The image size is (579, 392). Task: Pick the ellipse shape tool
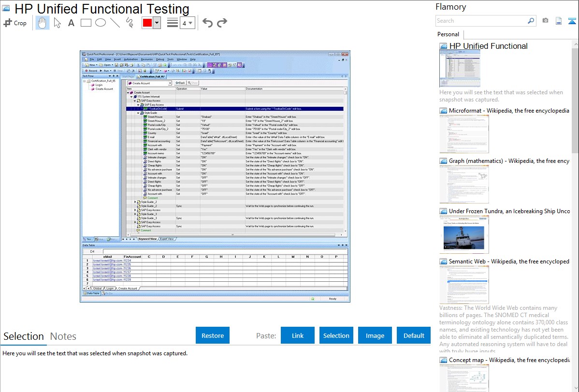pos(101,23)
